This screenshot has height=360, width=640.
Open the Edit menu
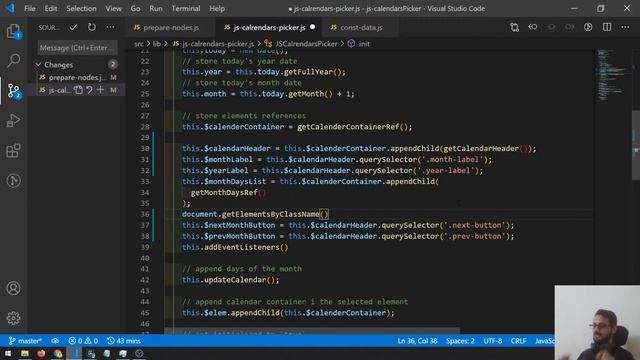(x=51, y=9)
